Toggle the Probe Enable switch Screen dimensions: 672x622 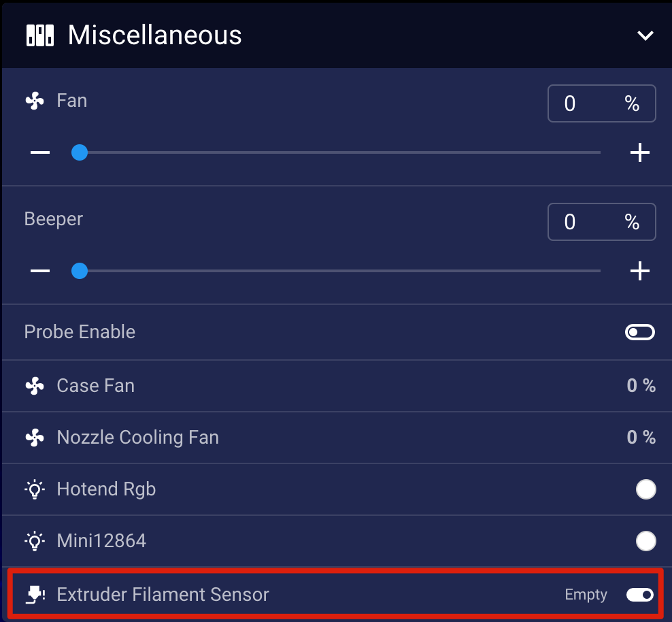tap(640, 332)
